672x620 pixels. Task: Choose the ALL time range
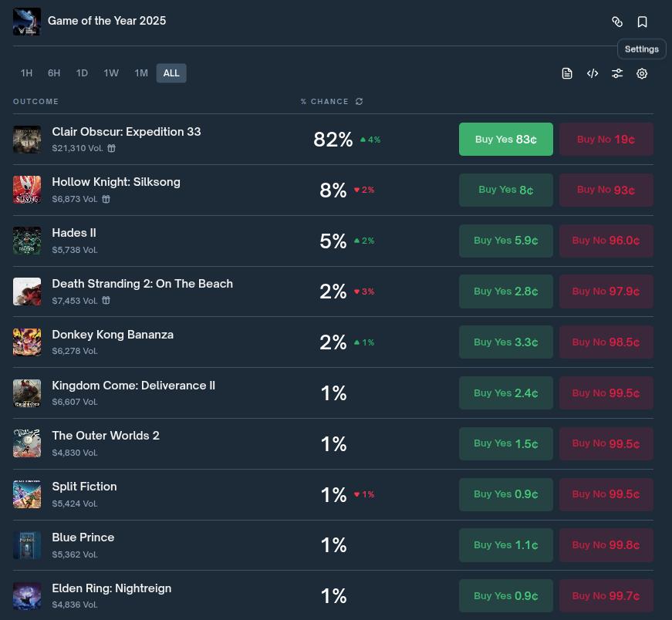[x=171, y=73]
